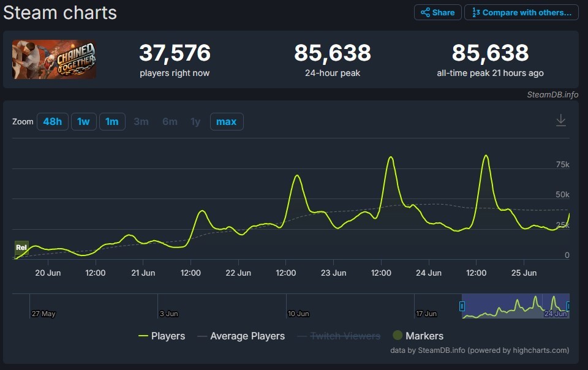This screenshot has width=588, height=370.
Task: Select the 1m zoom range
Action: click(x=112, y=121)
